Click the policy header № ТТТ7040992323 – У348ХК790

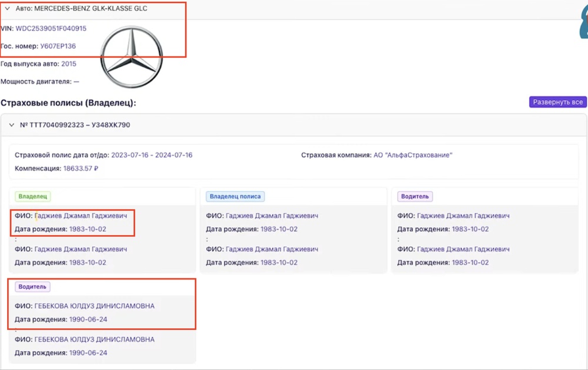pos(75,125)
